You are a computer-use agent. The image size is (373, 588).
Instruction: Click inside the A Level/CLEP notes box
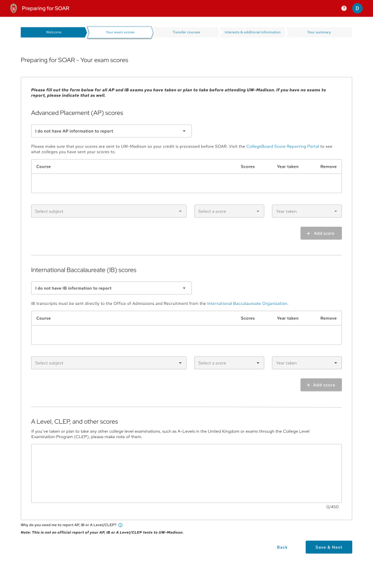click(x=186, y=473)
